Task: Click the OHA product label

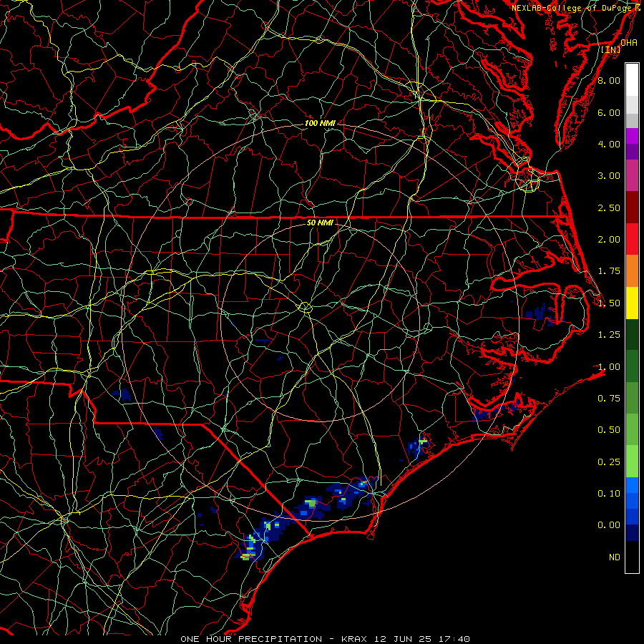Action: (x=629, y=43)
